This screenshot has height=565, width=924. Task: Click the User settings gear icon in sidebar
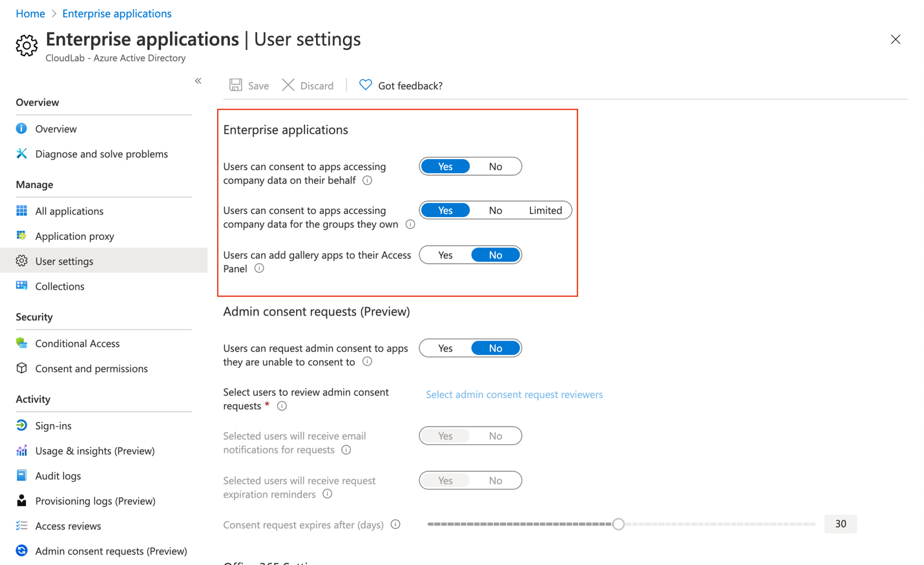click(x=21, y=261)
